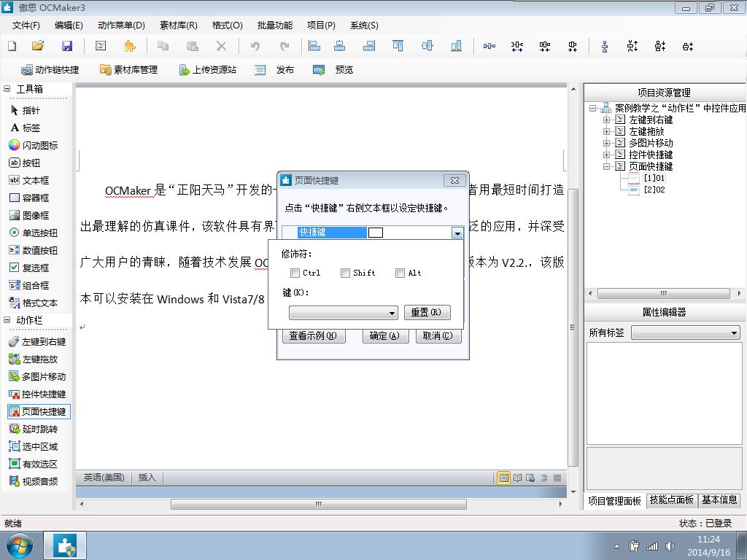This screenshot has width=747, height=560.
Task: Open the 键(K) key dropdown
Action: [x=344, y=312]
